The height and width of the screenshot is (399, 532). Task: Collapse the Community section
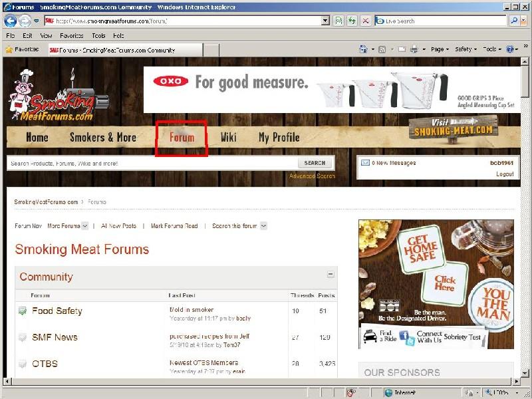tap(330, 274)
